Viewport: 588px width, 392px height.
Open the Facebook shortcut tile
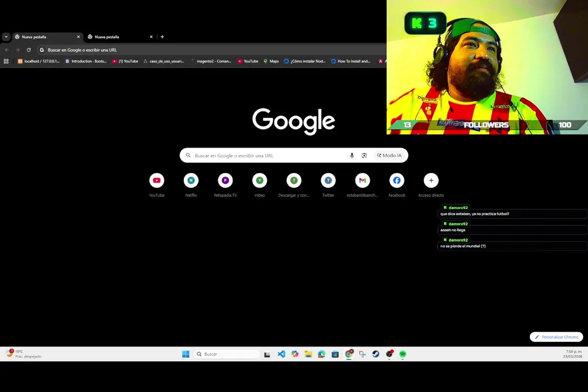pos(397,185)
